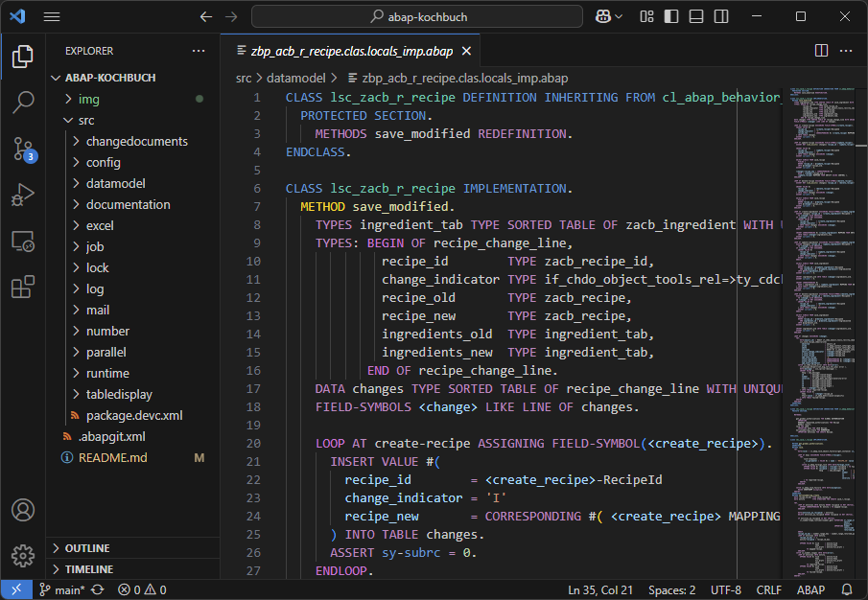Expand the TIMELINE section
Screen dimensions: 868x600
pos(134,569)
